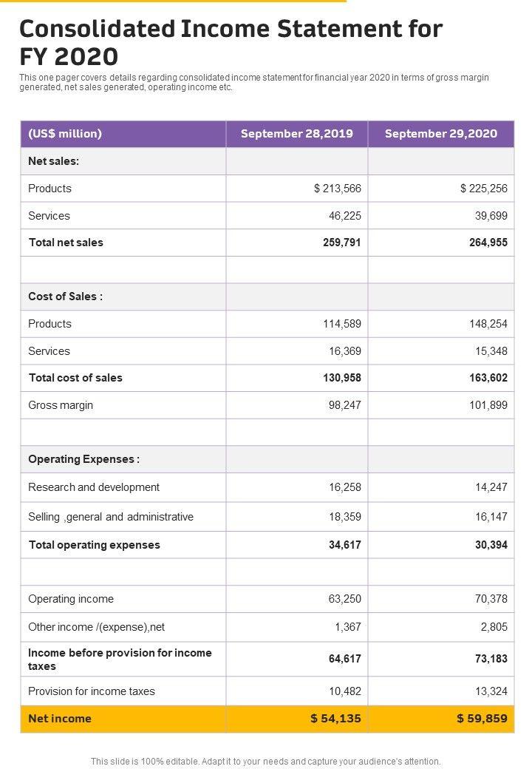Select the 264,955 total net sales cell
Viewport: 532px width, 769px height.
488,243
